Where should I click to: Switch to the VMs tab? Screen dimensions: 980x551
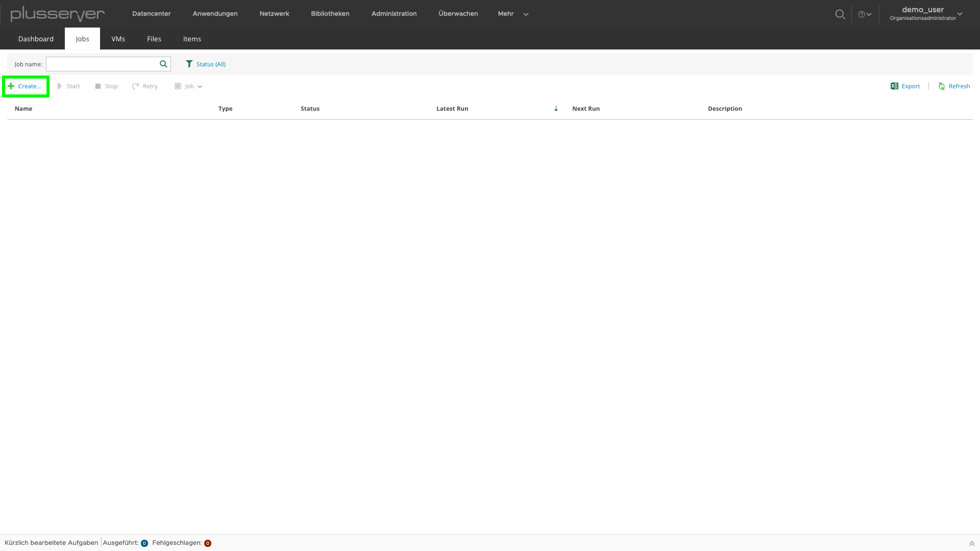(x=118, y=38)
